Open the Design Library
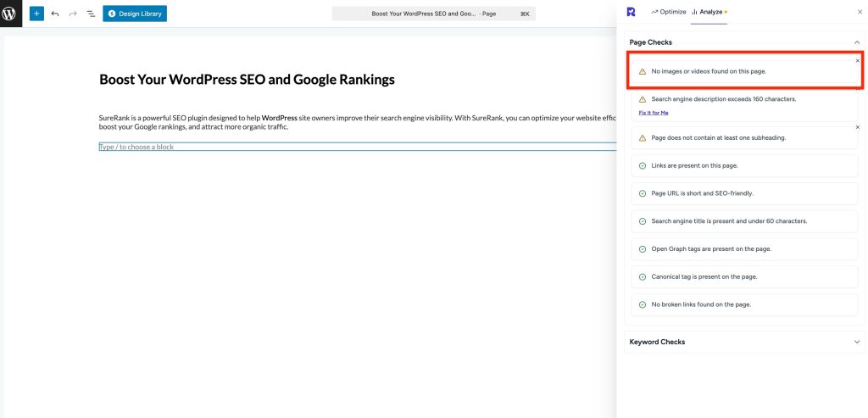Viewport: 868px width, 418px height. [135, 14]
